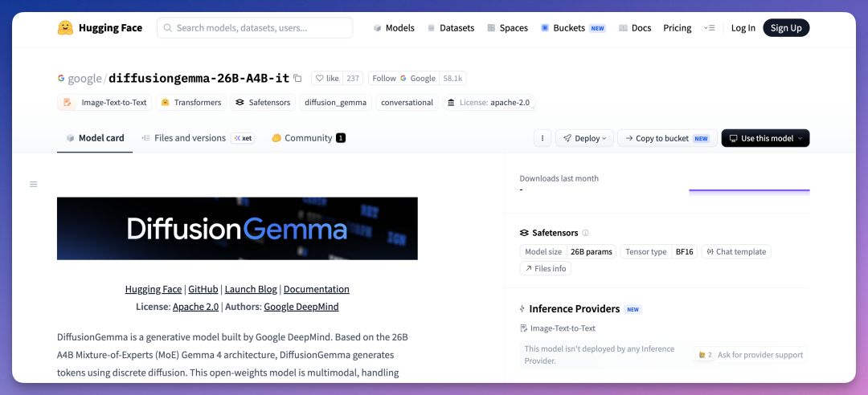This screenshot has height=395, width=868.
Task: Click the Hugging Face logo
Action: 100,27
